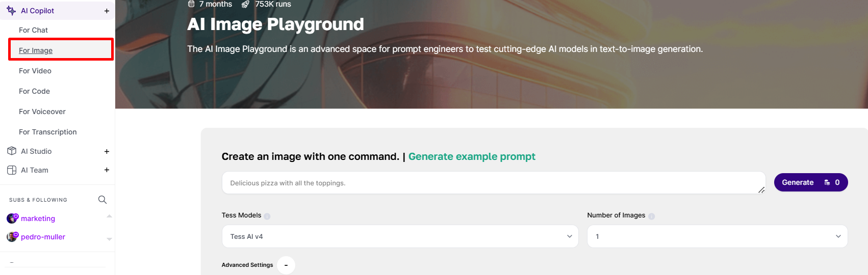This screenshot has height=275, width=868.
Task: Click the Number of Images info icon
Action: [x=651, y=216]
